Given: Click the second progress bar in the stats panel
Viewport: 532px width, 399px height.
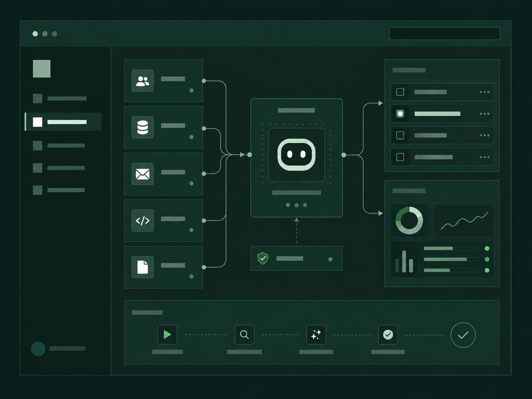Looking at the screenshot, I should coord(451,259).
